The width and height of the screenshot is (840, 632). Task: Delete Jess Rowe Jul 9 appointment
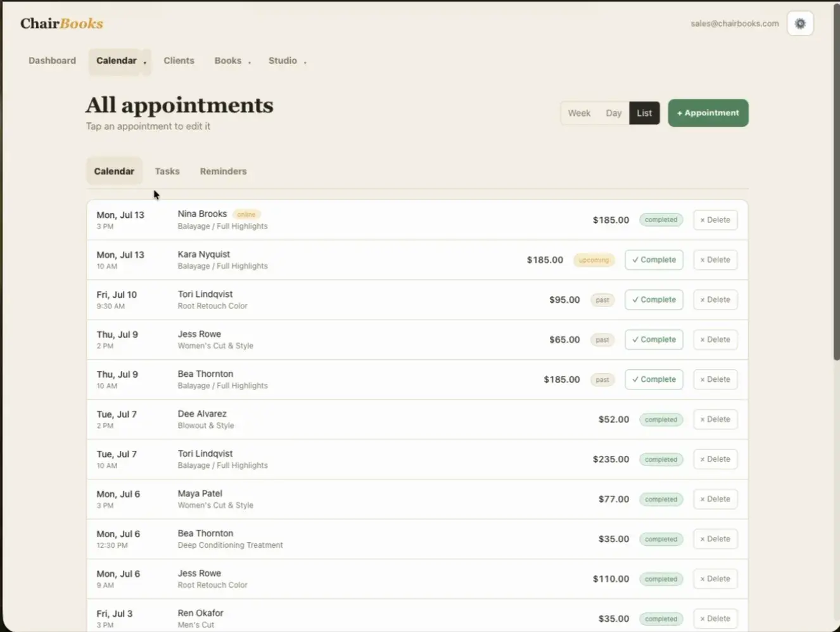click(715, 339)
